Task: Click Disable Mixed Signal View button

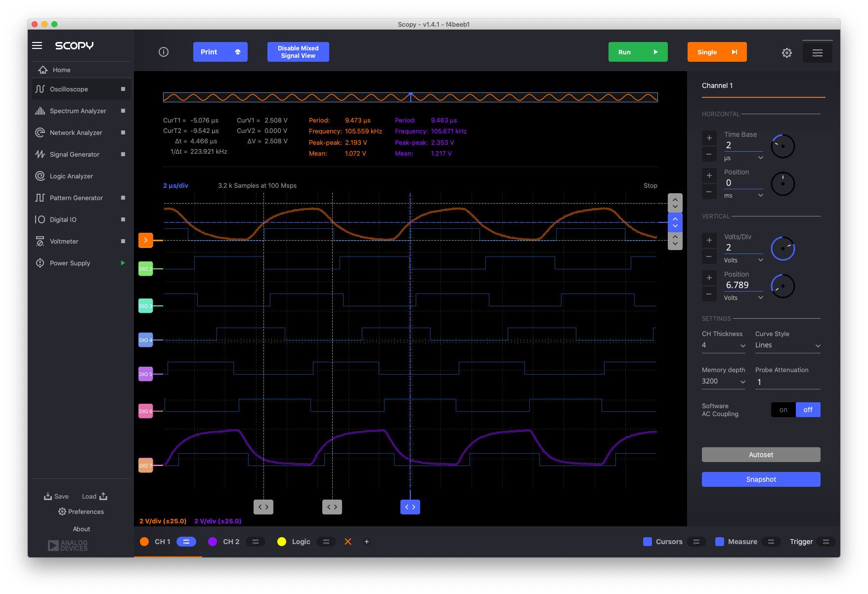Action: click(x=298, y=52)
